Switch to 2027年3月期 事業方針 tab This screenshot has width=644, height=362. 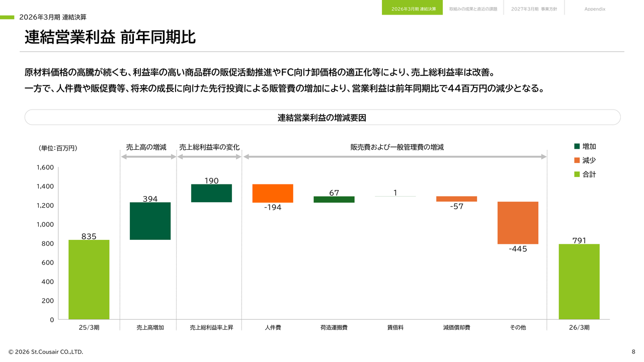point(534,9)
